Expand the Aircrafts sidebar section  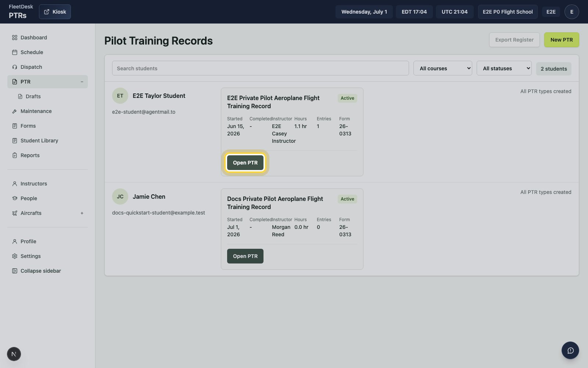(x=82, y=213)
